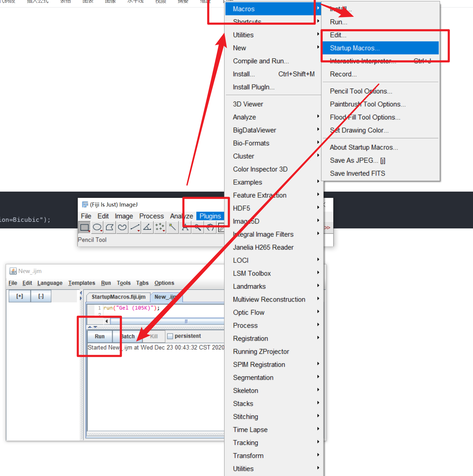This screenshot has width=473, height=476.
Task: Expand the Analyze plugins submenu
Action: pos(273,117)
